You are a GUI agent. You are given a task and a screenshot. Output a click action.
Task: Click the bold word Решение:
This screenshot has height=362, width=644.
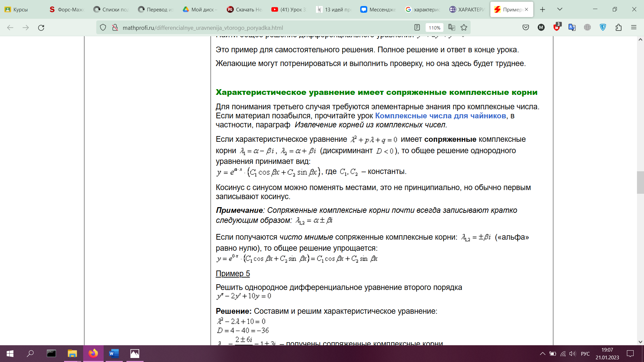pyautogui.click(x=233, y=311)
